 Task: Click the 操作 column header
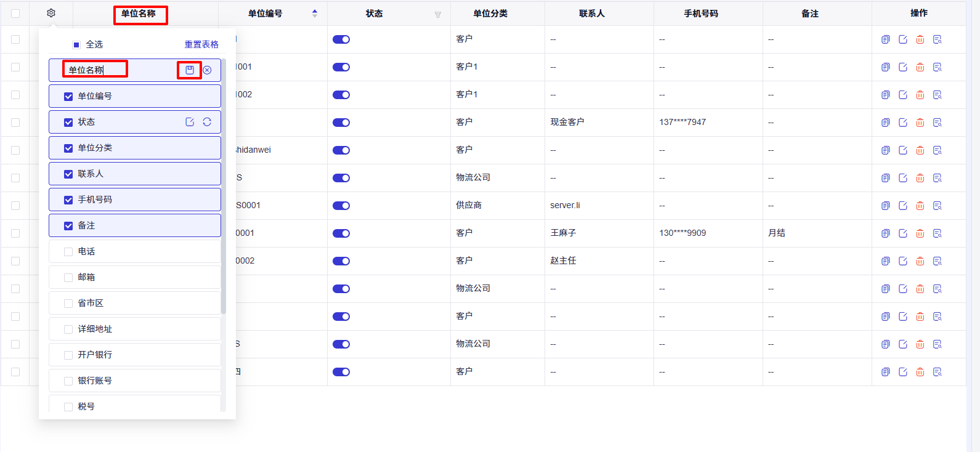pos(919,13)
